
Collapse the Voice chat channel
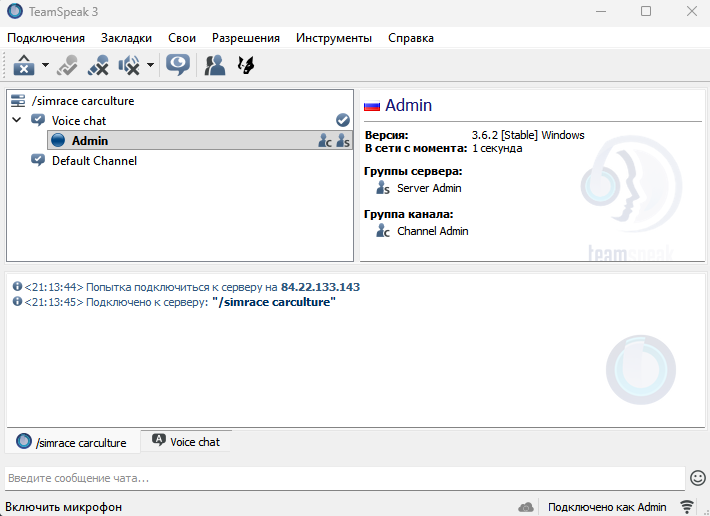[x=17, y=120]
